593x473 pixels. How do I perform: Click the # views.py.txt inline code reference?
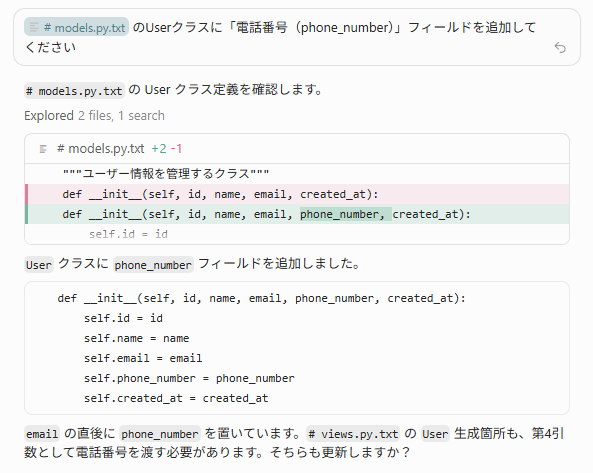353,434
